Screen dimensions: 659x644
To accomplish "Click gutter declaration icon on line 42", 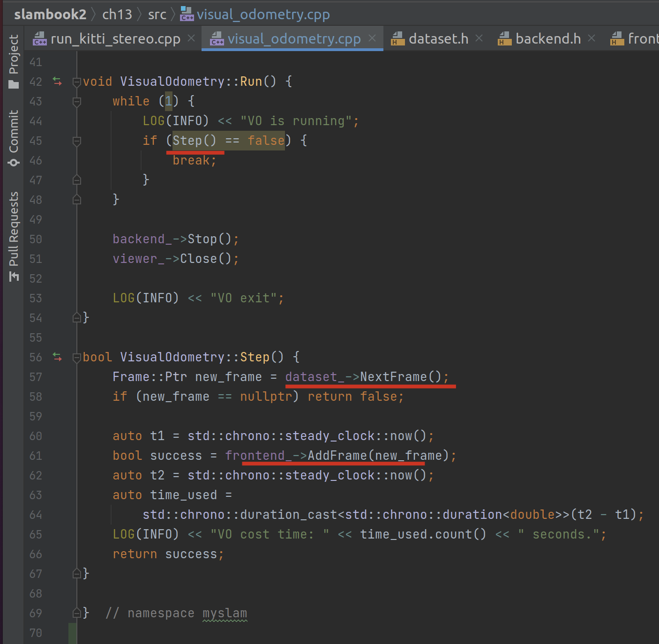I will pos(57,82).
